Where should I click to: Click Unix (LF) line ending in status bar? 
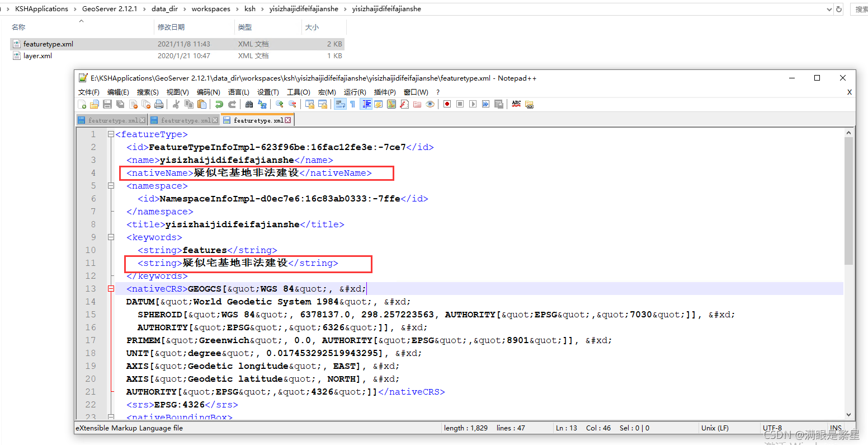(715, 428)
